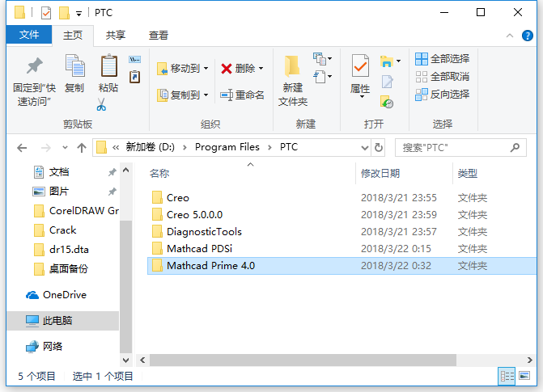Customize Quick Access Toolbar dropdown
Image resolution: width=543 pixels, height=392 pixels.
coord(79,14)
